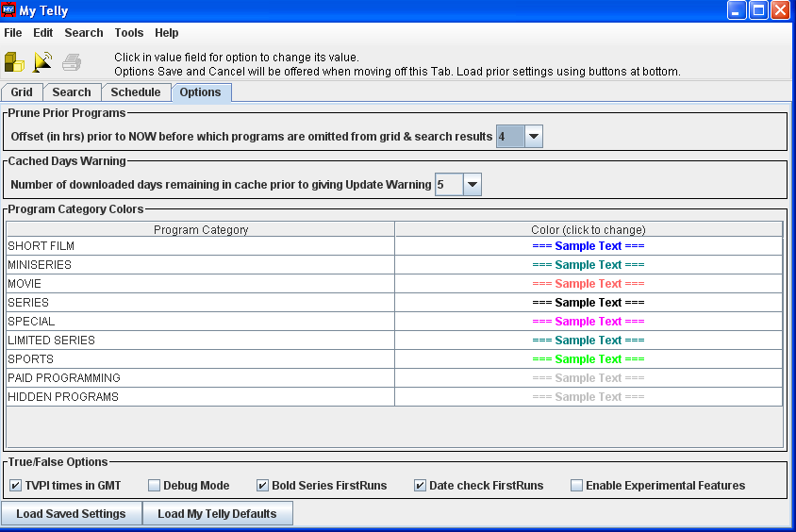The height and width of the screenshot is (532, 796).
Task: Change the SPORTS category green color
Action: pyautogui.click(x=588, y=359)
